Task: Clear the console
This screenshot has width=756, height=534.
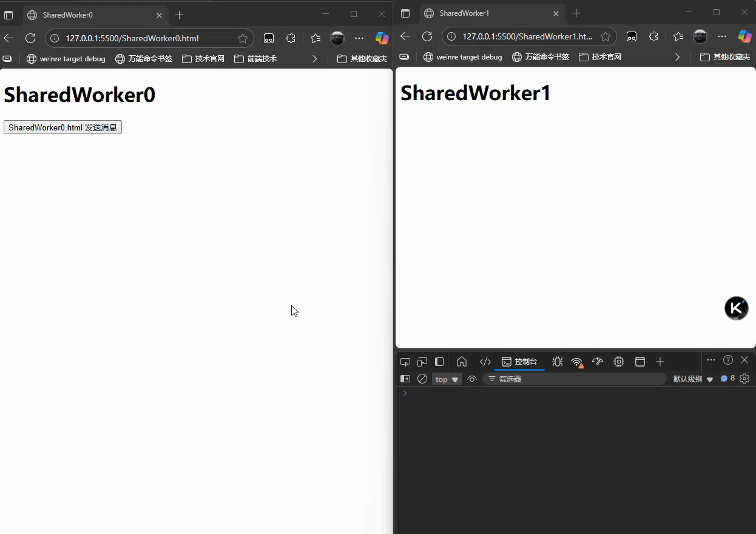Action: tap(422, 379)
